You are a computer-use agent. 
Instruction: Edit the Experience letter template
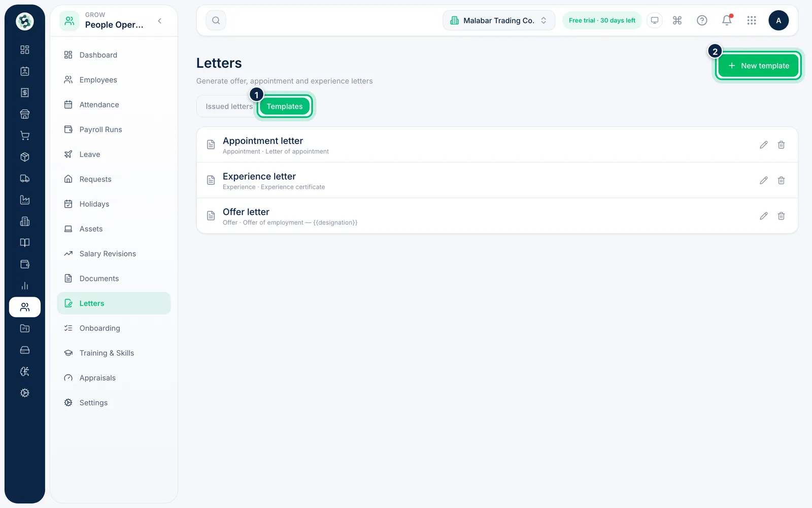764,180
